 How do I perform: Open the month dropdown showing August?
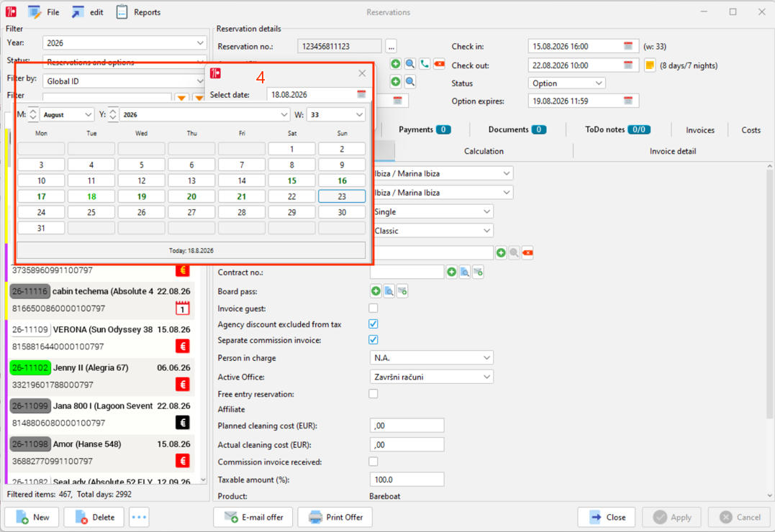click(x=67, y=114)
